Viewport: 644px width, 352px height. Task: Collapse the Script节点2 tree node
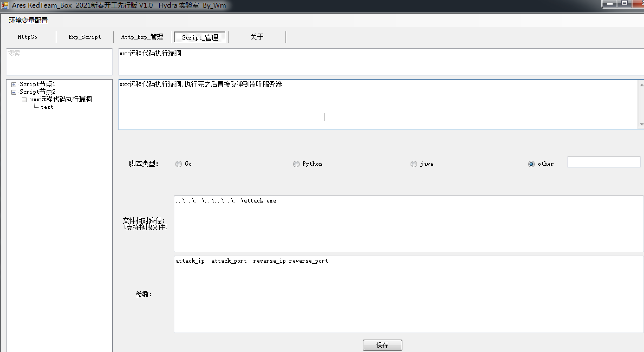pos(14,92)
